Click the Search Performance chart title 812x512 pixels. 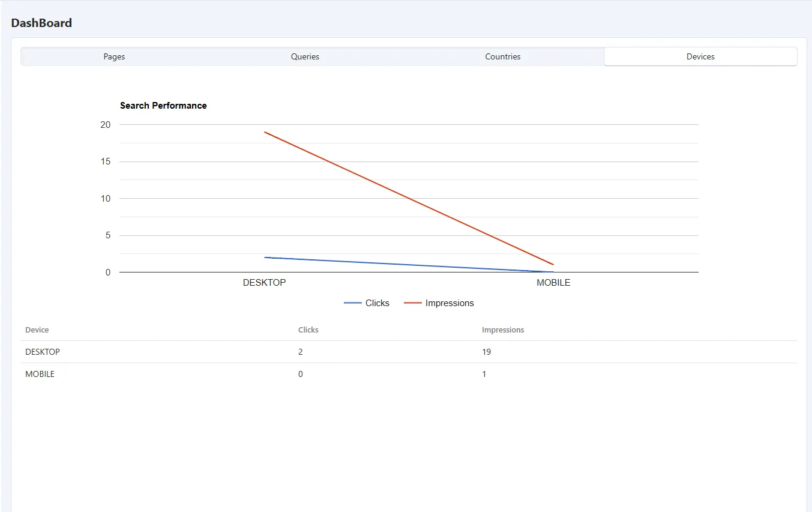point(163,106)
